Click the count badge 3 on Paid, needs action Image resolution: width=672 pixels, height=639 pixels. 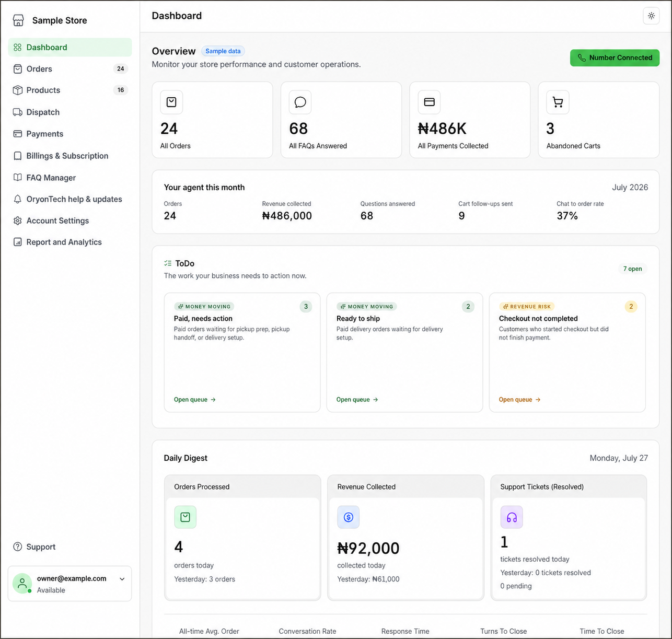tap(306, 307)
